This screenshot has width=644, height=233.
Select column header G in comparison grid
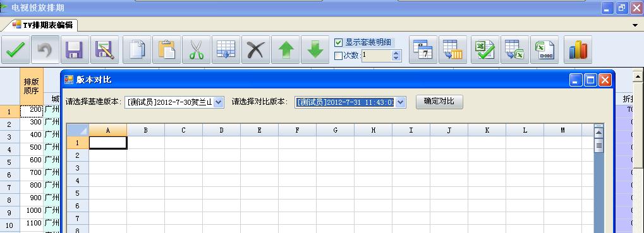pyautogui.click(x=335, y=130)
